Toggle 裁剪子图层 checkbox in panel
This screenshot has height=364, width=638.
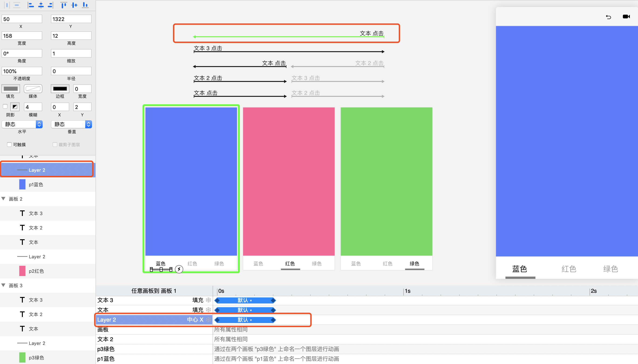(x=54, y=145)
